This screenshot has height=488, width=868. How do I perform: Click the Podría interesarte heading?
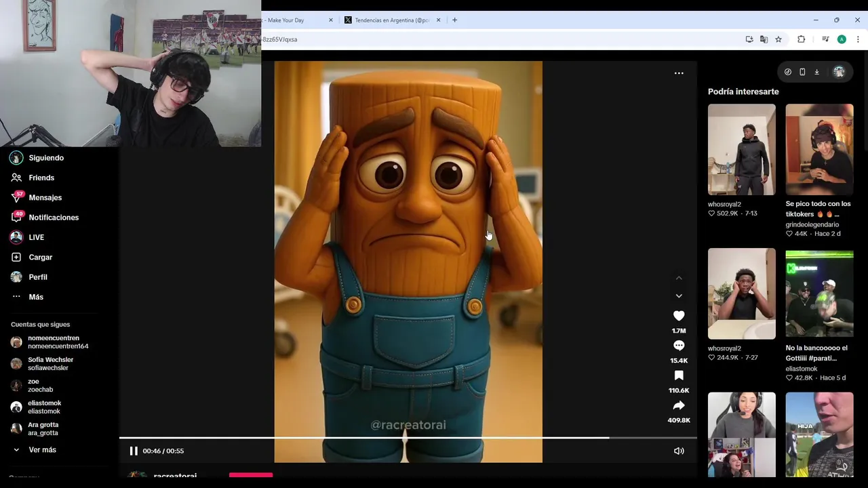(743, 91)
